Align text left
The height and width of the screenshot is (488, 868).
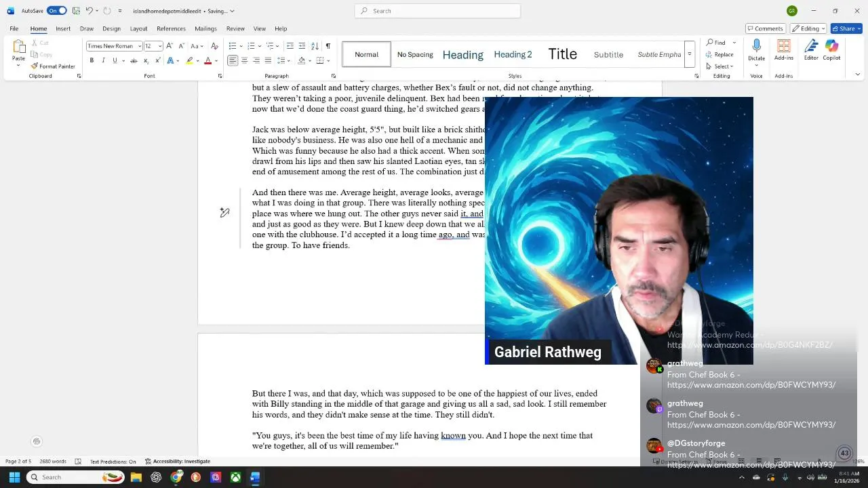tap(233, 60)
